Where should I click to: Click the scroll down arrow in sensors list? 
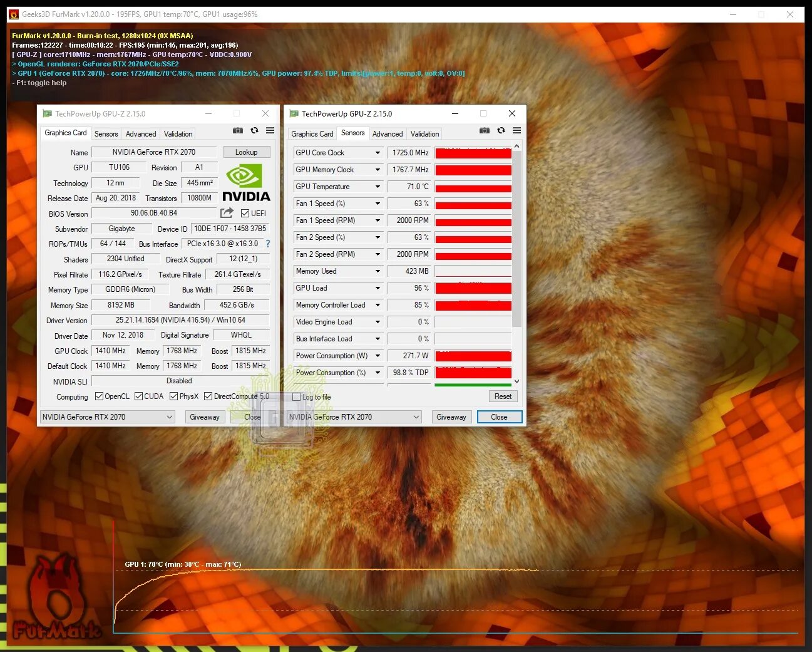517,381
